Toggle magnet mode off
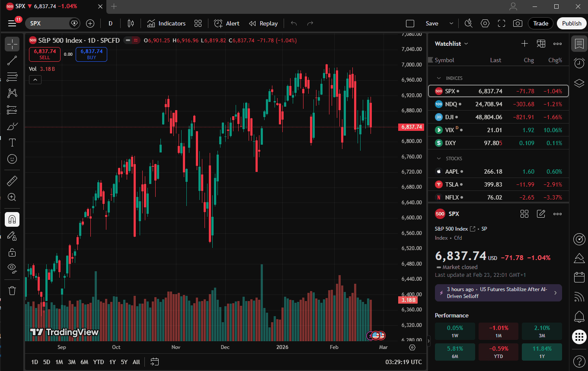Image resolution: width=588 pixels, height=371 pixels. pos(12,219)
